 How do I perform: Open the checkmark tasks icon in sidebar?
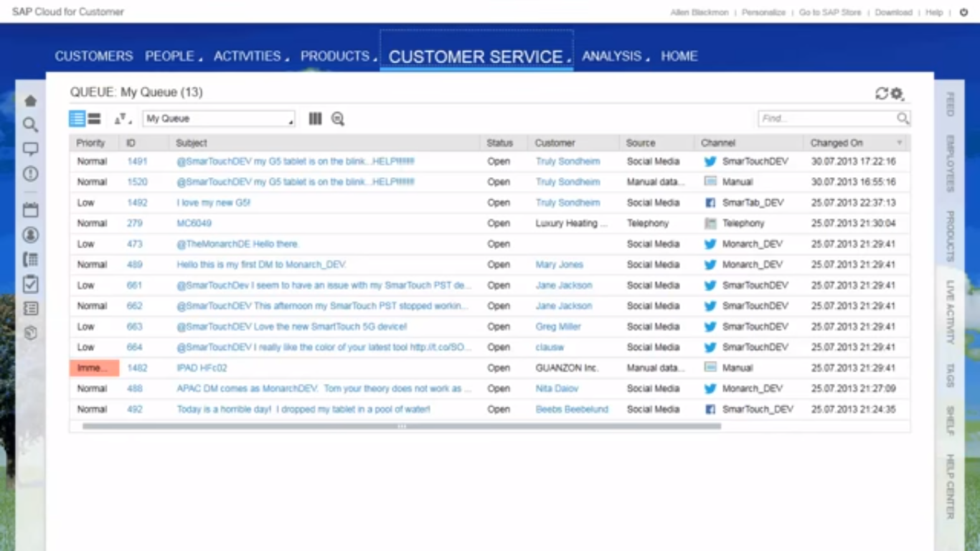pyautogui.click(x=30, y=284)
